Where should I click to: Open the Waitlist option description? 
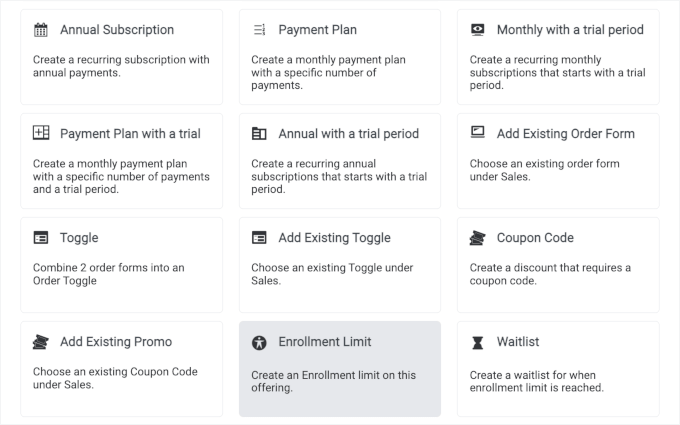click(x=550, y=381)
